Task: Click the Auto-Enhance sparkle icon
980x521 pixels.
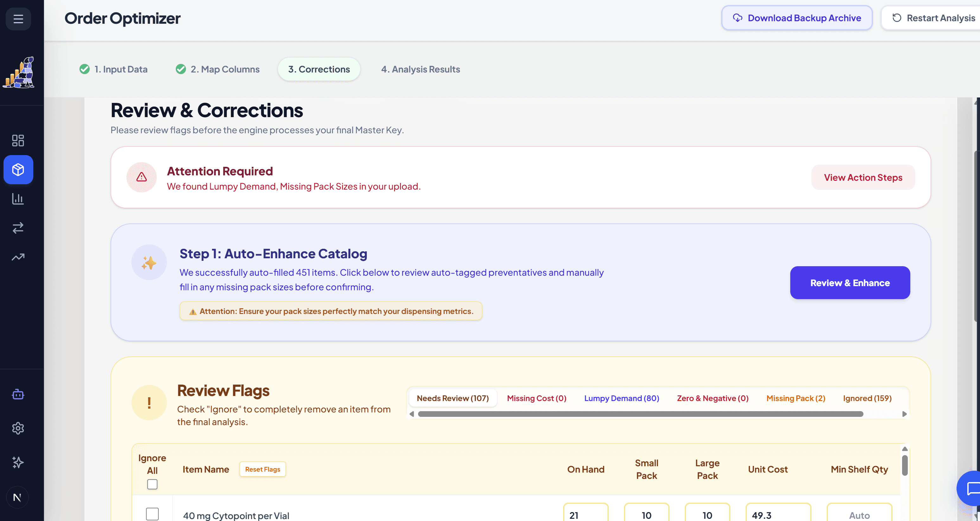Action: (149, 262)
